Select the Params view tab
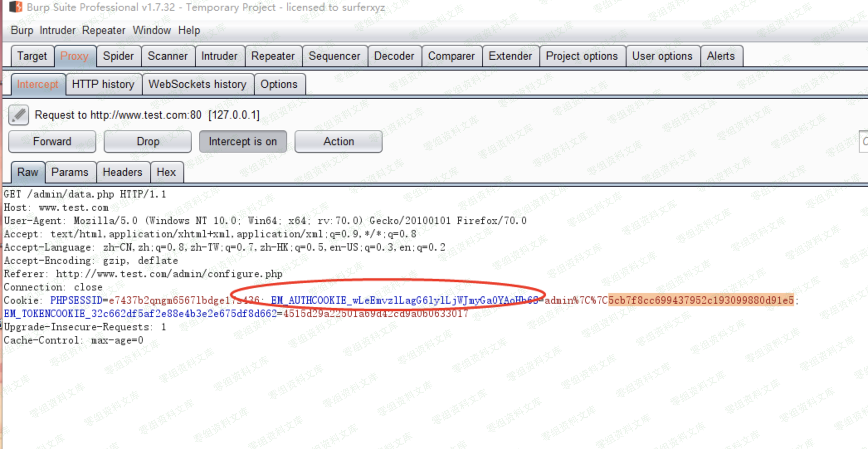This screenshot has width=868, height=449. coord(70,172)
